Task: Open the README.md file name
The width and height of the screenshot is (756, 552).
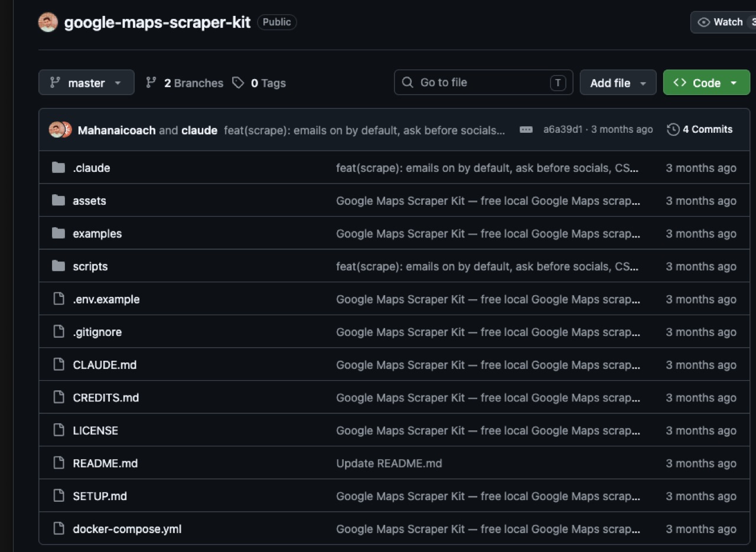Action: pyautogui.click(x=105, y=463)
